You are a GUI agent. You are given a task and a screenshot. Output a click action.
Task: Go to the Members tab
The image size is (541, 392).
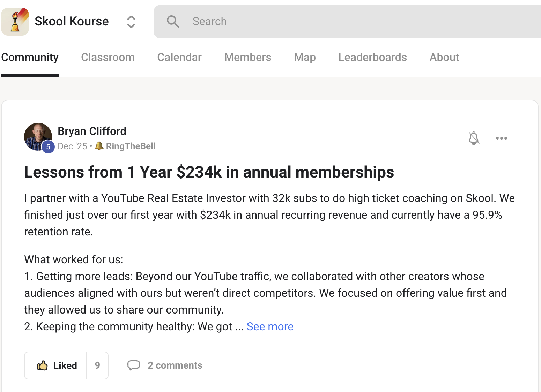tap(248, 57)
